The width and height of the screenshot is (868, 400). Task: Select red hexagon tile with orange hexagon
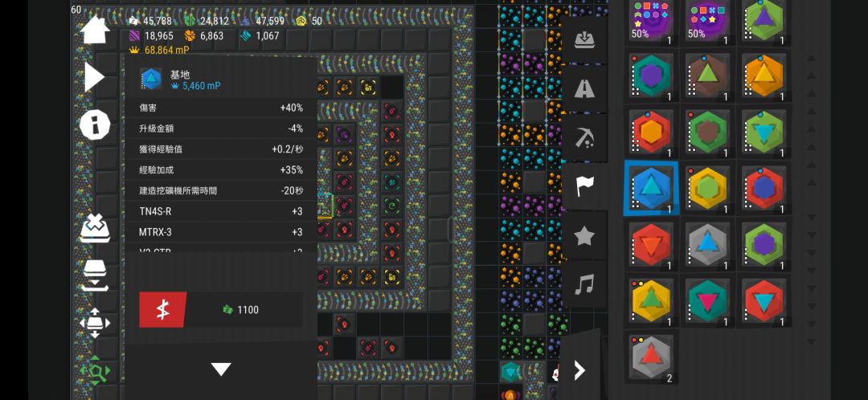point(651,133)
